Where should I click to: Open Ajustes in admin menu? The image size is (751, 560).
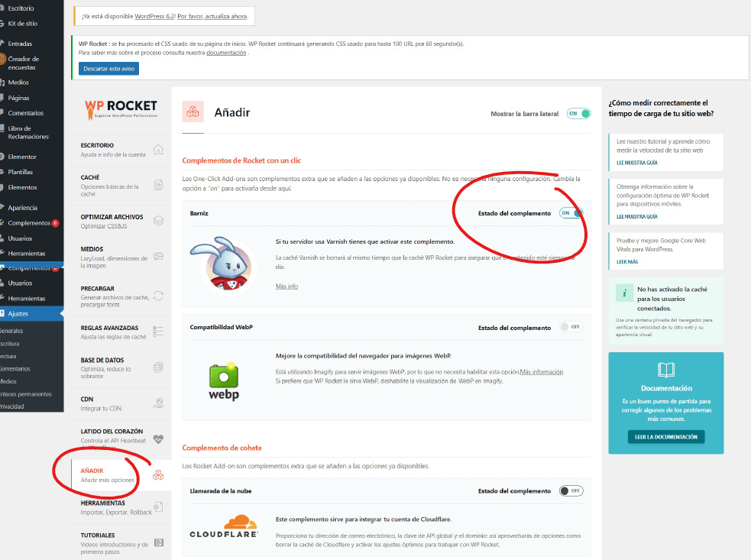[31, 314]
